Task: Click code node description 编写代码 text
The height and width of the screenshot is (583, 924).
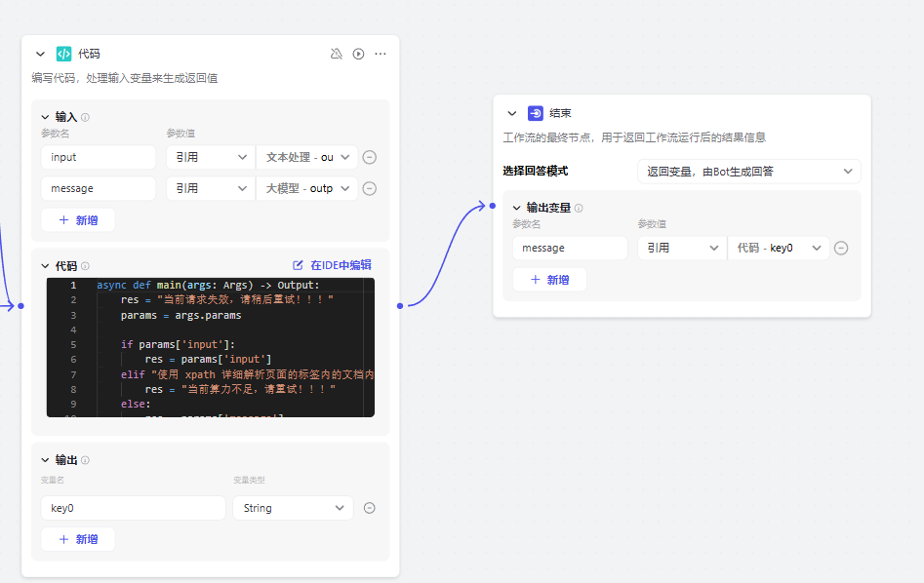Action: [x=125, y=78]
